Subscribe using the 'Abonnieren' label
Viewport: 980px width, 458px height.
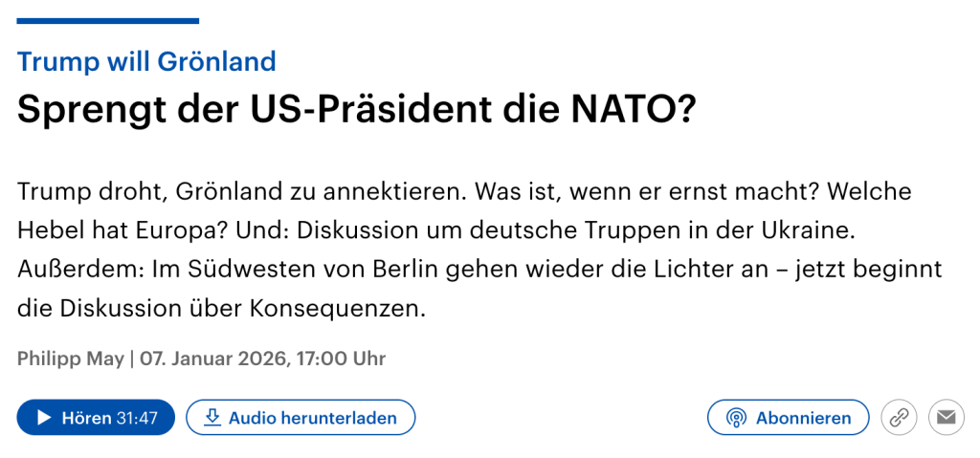[x=803, y=418]
